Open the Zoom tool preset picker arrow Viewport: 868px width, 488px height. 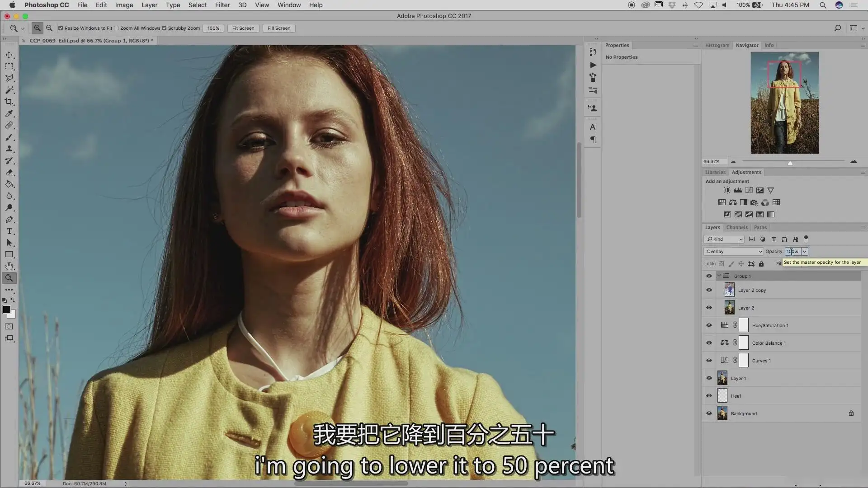coord(23,28)
